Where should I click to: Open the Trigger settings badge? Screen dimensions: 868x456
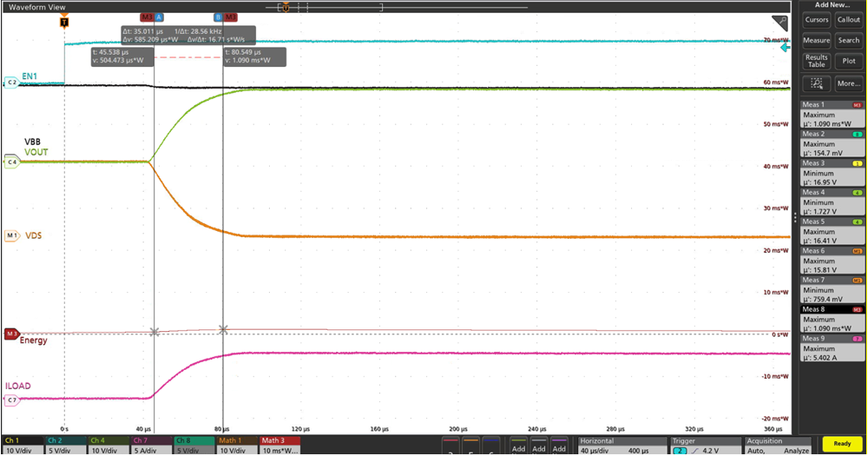[x=700, y=446]
